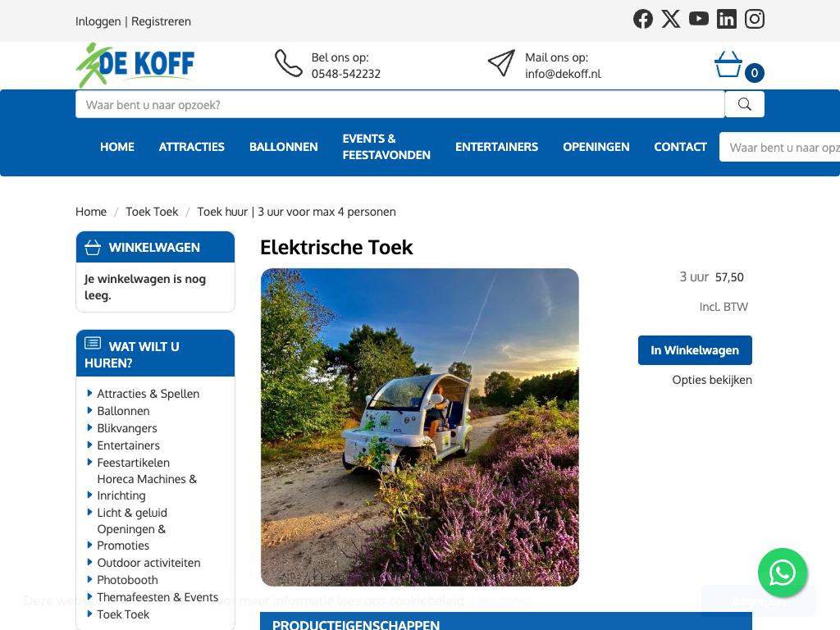The width and height of the screenshot is (840, 630).
Task: Open the Elektrische Toek product photo
Action: point(420,427)
